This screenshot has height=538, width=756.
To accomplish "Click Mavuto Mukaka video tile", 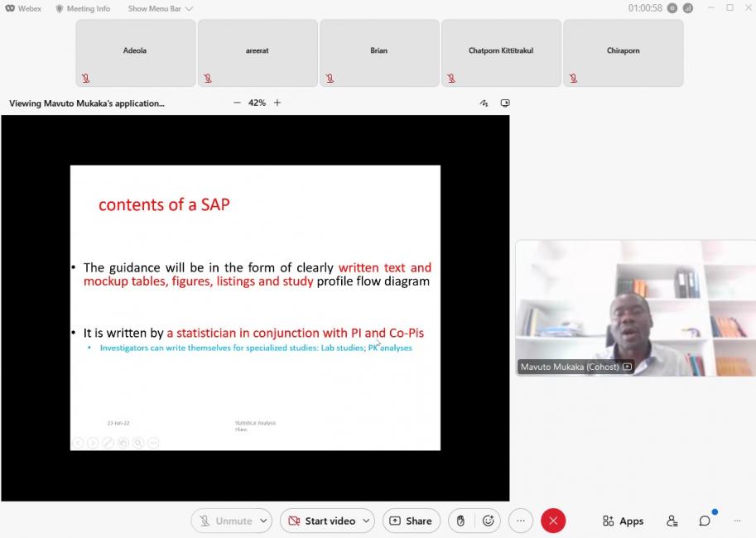I will click(x=635, y=308).
